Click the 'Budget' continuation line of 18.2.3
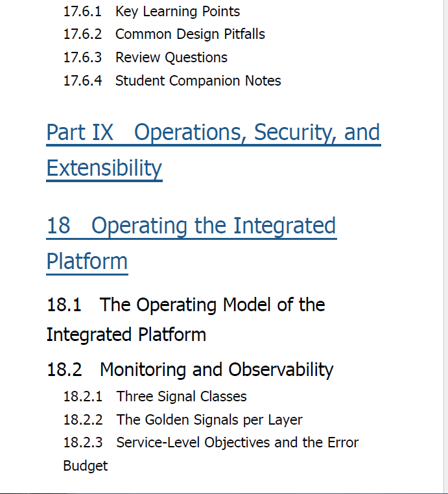Viewport: 448px width, 494px height. (86, 466)
